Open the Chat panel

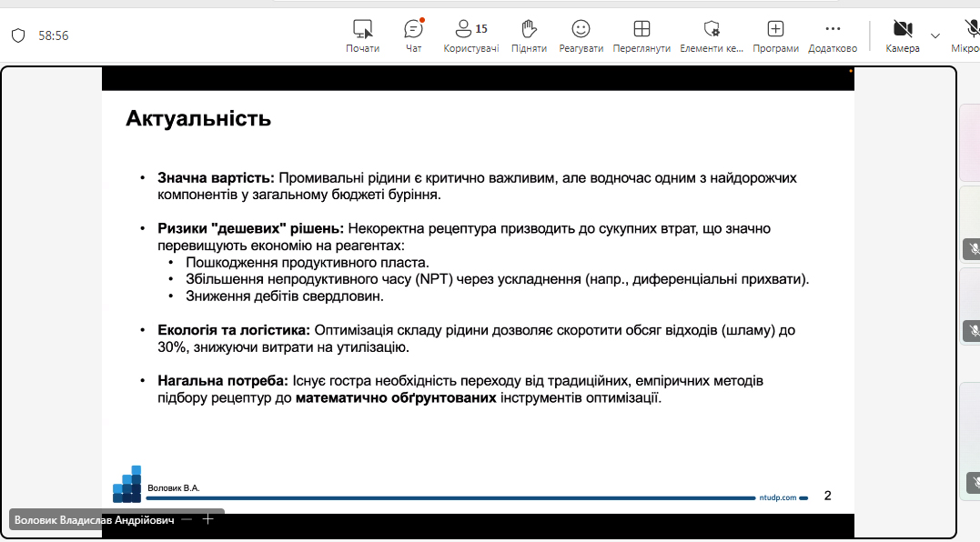[x=414, y=35]
